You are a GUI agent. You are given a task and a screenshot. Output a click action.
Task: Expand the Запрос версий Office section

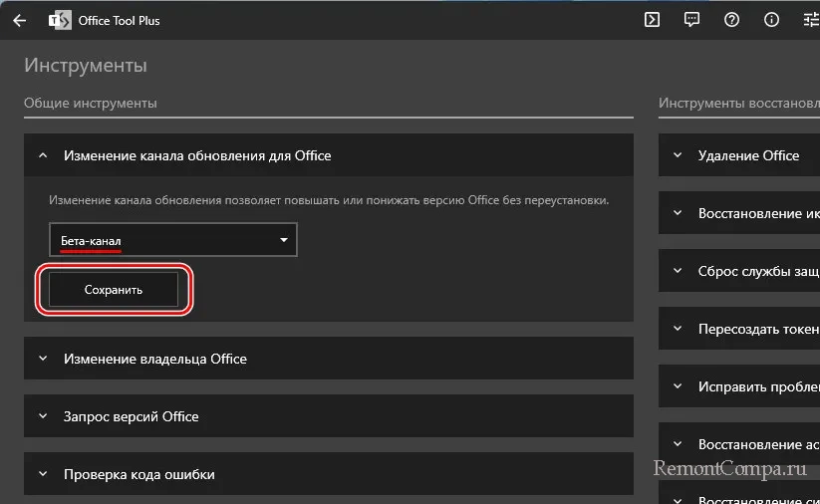tap(42, 416)
